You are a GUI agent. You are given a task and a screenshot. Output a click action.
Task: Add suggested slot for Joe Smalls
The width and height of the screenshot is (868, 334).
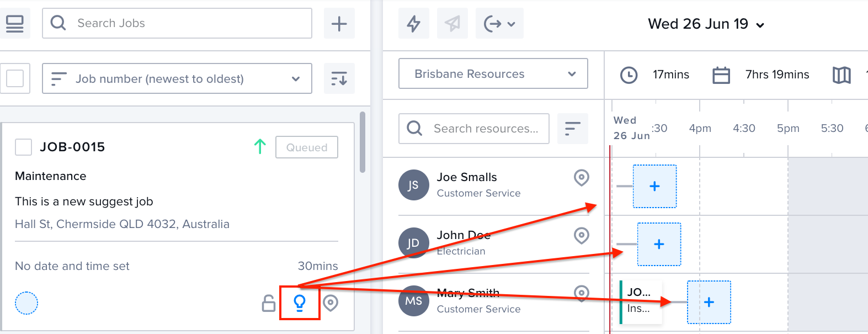(655, 187)
